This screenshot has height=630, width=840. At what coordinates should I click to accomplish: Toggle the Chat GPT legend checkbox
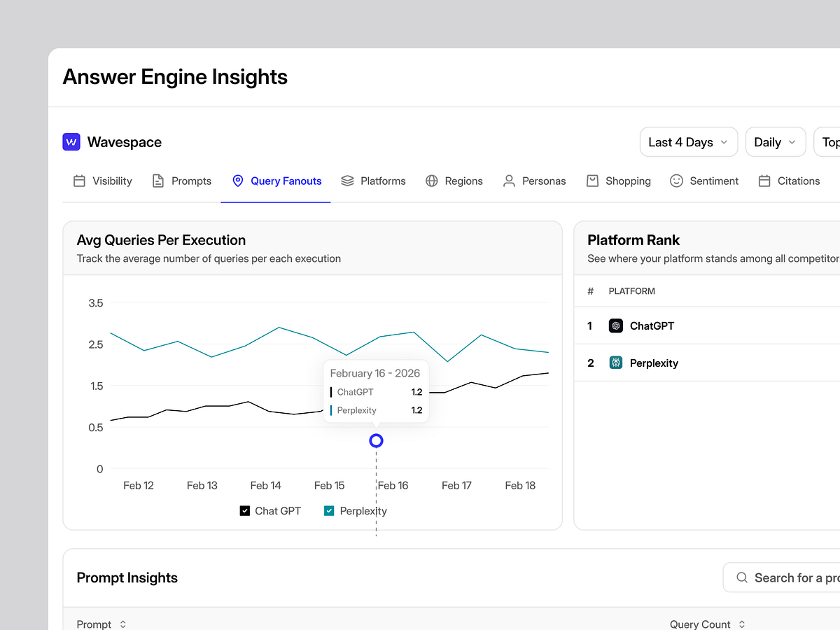(x=245, y=511)
